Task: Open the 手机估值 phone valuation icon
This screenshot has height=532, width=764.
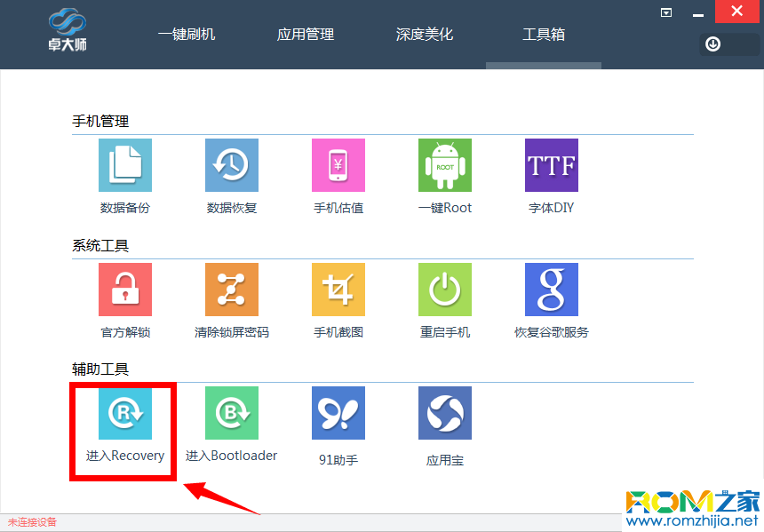Action: pos(338,165)
